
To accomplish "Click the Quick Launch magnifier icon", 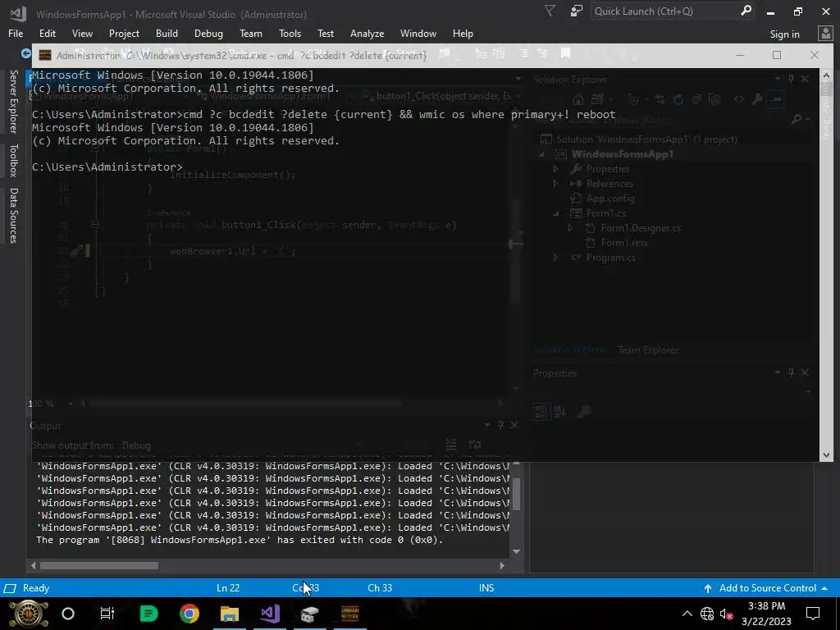I will 746,11.
